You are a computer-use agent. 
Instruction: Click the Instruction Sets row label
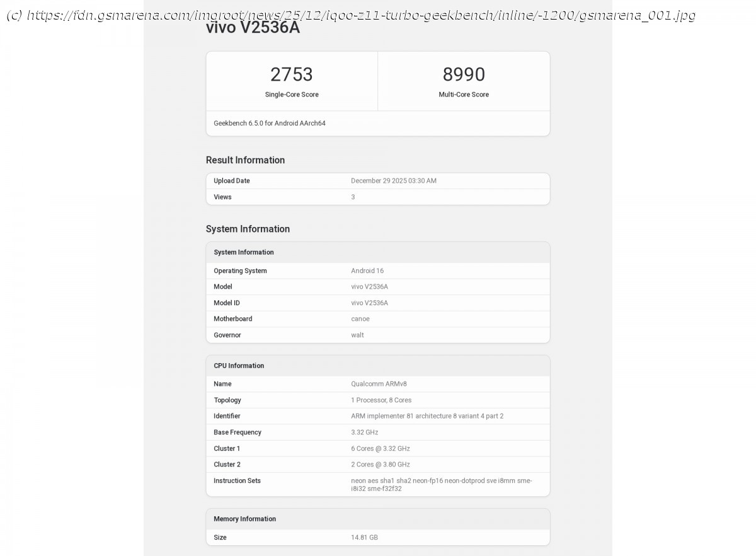tap(237, 481)
